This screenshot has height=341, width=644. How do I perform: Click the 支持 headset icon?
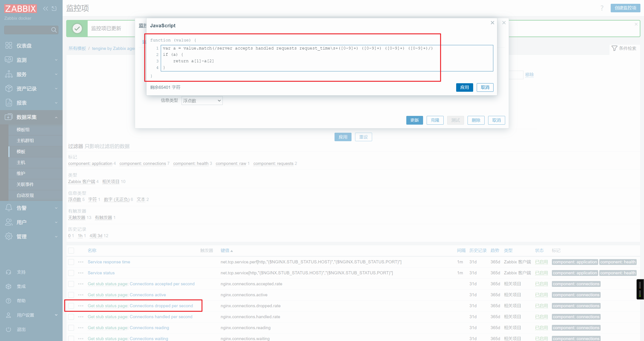tap(8, 272)
